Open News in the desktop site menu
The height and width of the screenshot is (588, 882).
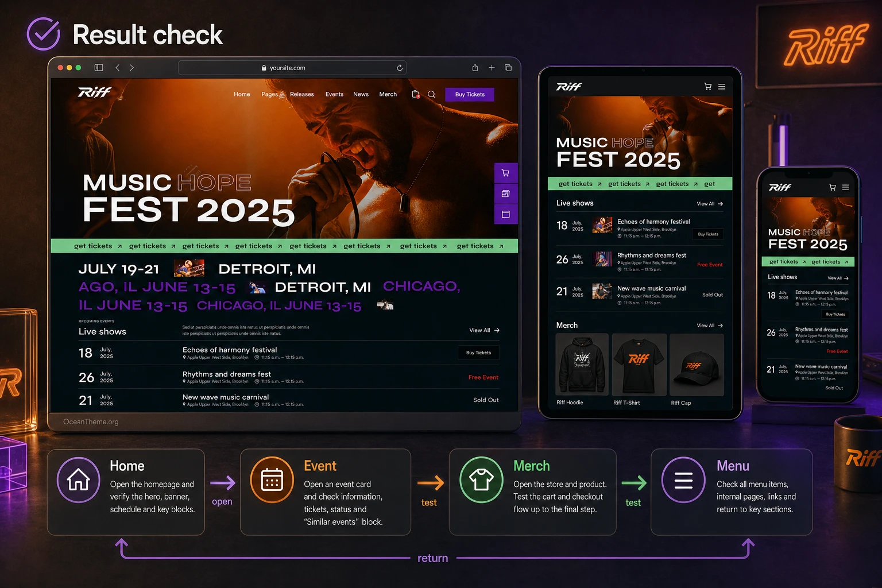pos(361,94)
